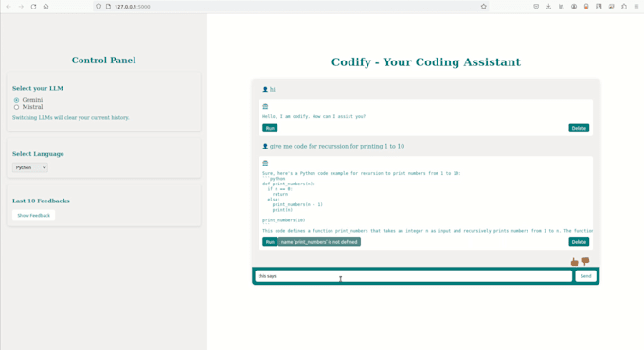The width and height of the screenshot is (644, 350).
Task: Delete the recursion code message
Action: coord(579,242)
